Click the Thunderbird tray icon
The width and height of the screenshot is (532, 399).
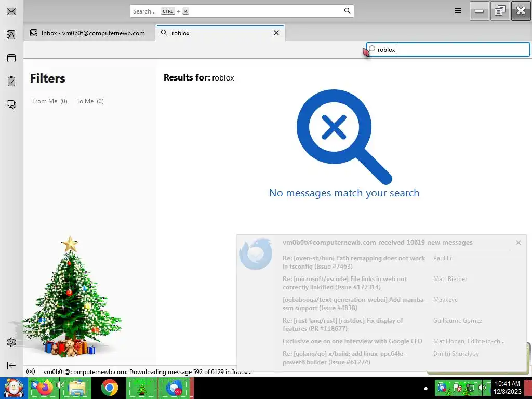pyautogui.click(x=441, y=388)
